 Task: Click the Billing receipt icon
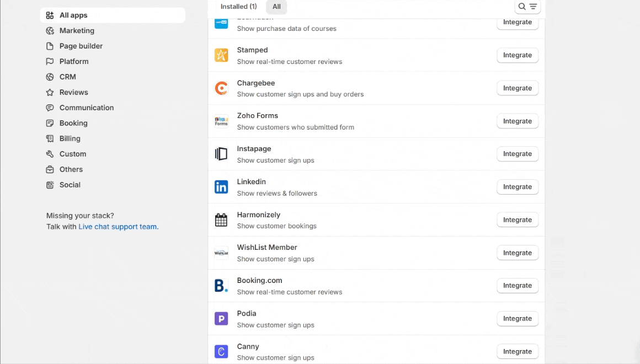coord(50,139)
